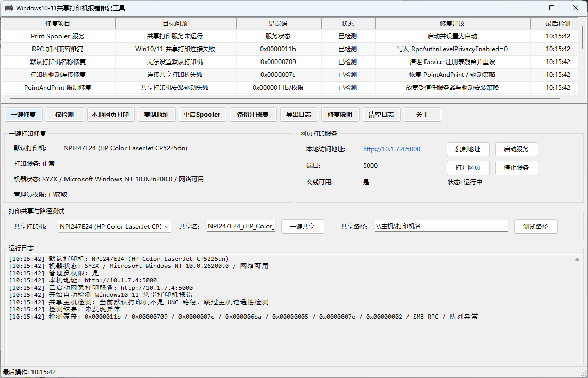
Task: Open the http://10.1.7.4:5000 link
Action: tap(391, 149)
